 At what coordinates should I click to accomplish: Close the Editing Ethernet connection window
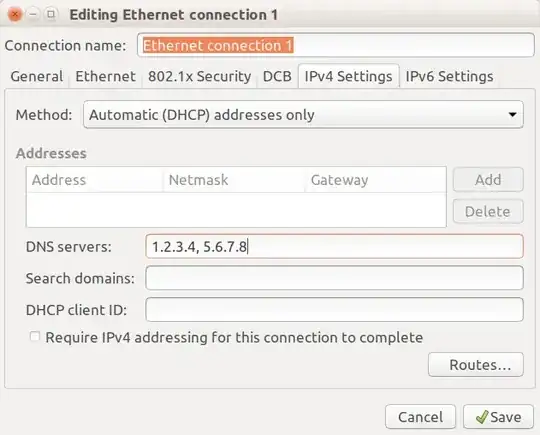click(15, 14)
